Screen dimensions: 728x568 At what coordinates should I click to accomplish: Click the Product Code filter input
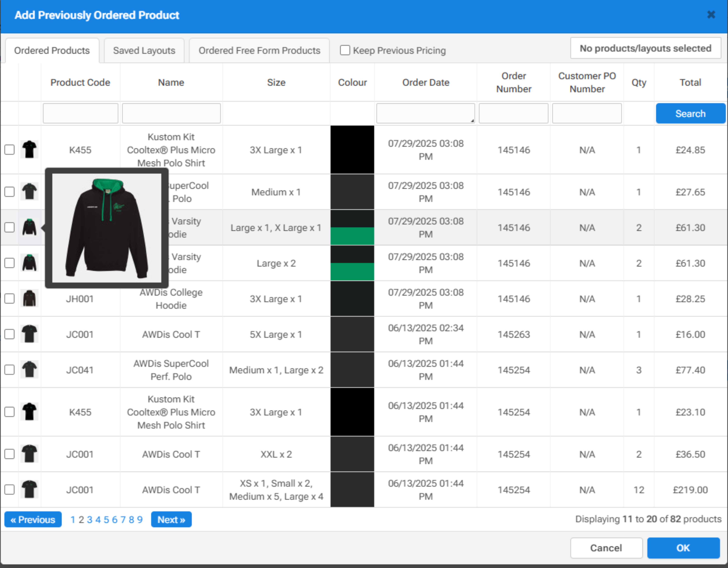click(80, 113)
